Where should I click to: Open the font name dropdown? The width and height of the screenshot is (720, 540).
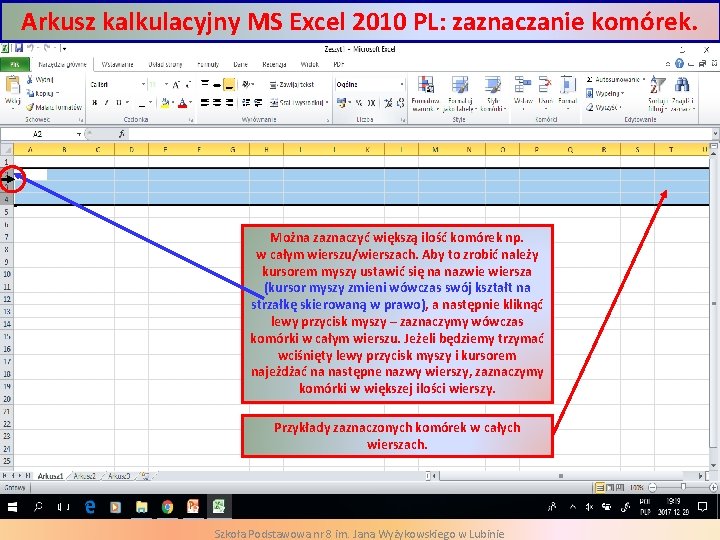(x=143, y=84)
